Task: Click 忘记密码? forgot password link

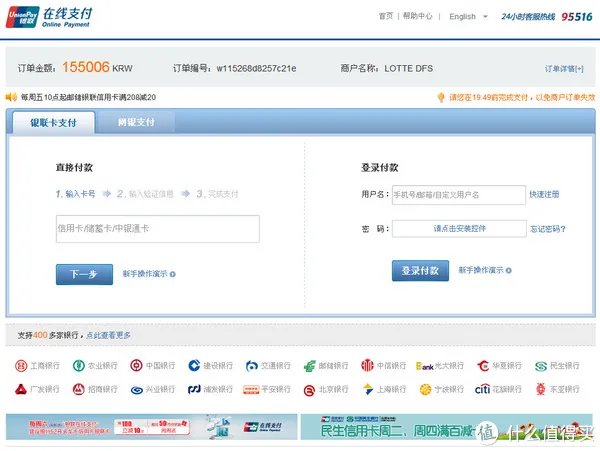Action: pos(548,229)
